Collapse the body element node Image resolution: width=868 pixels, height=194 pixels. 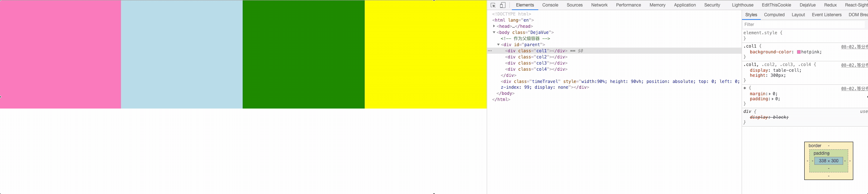click(x=494, y=32)
